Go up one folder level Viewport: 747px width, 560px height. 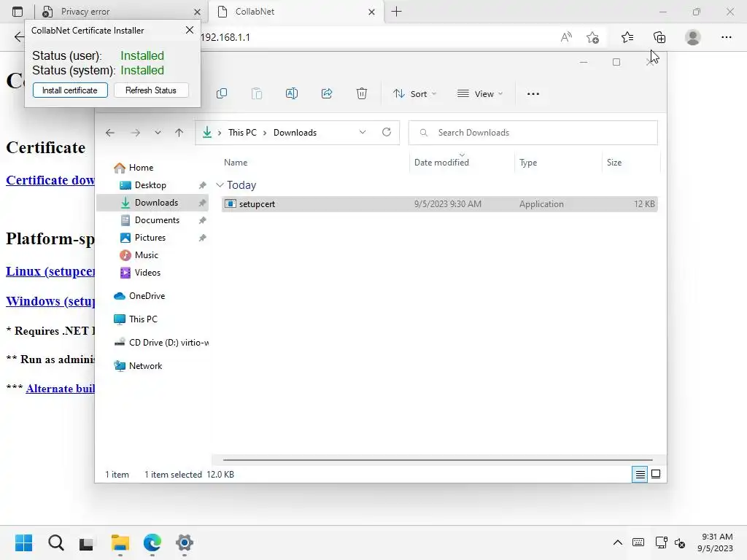click(x=179, y=133)
